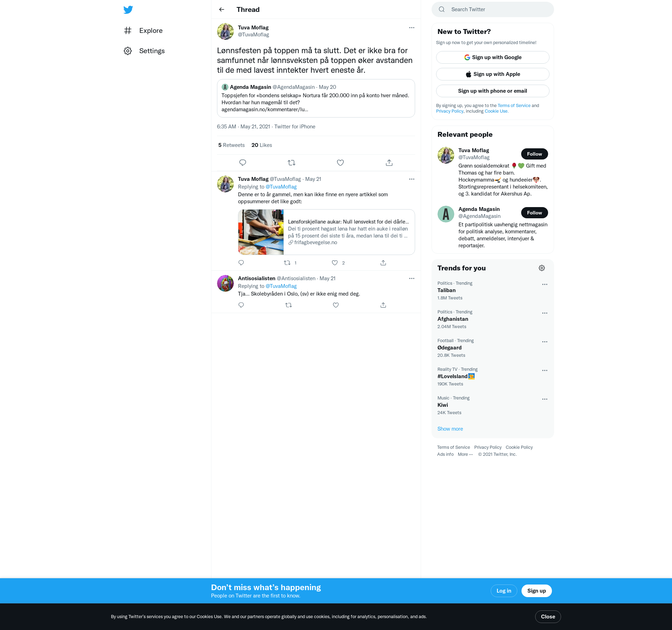Open more options on the main tweet
This screenshot has height=630, width=672.
(x=412, y=28)
